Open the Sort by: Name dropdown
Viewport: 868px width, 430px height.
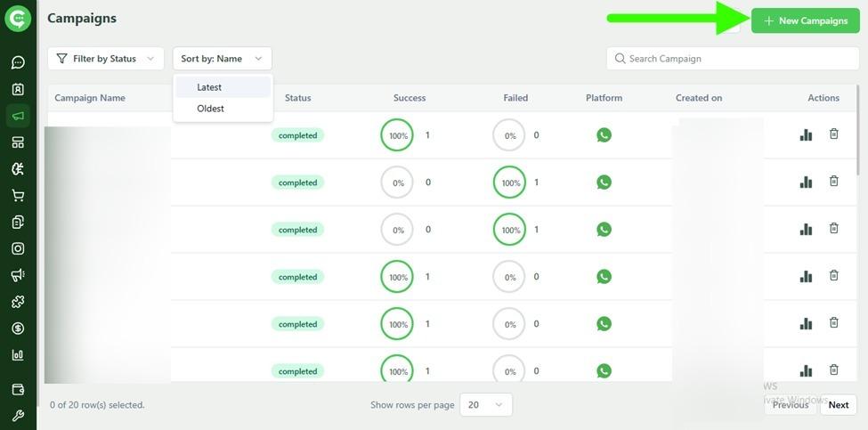coord(222,59)
